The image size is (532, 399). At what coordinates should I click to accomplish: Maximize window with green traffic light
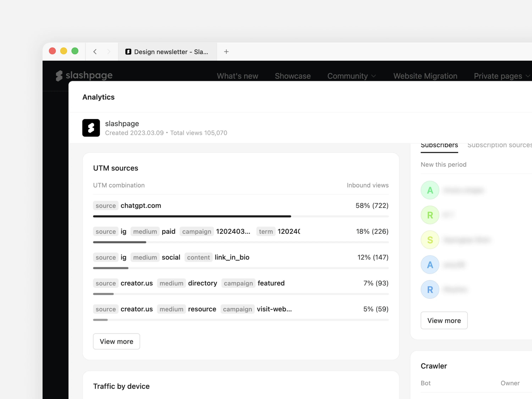coord(75,51)
